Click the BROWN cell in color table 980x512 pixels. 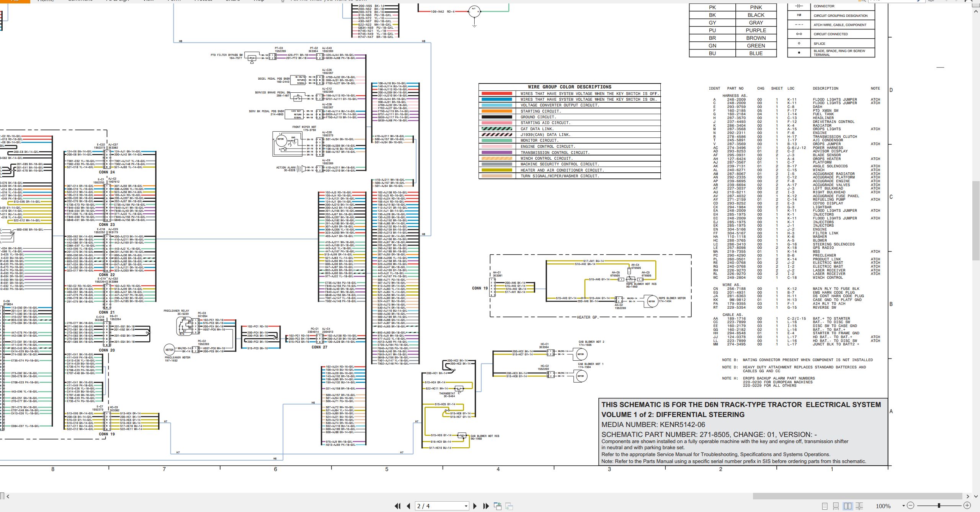[756, 38]
